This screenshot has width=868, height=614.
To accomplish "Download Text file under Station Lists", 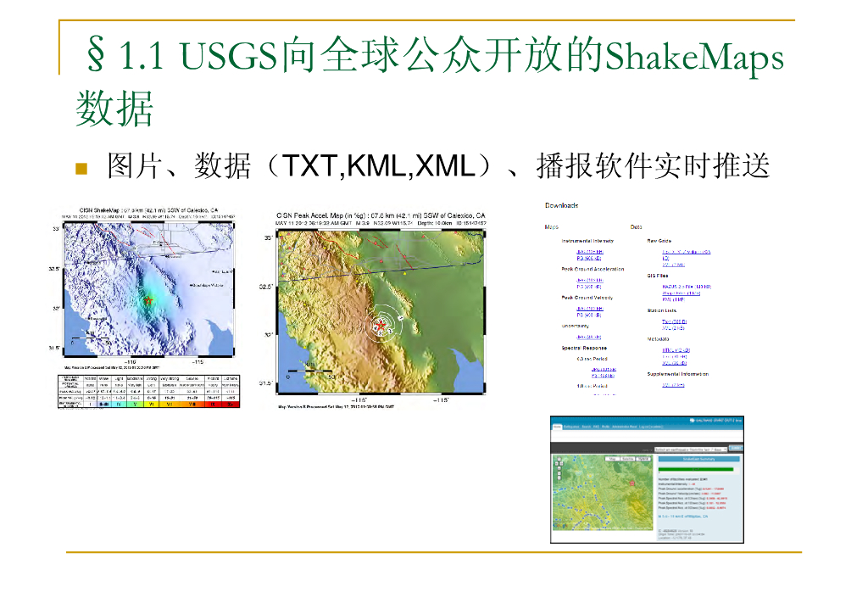I will (x=674, y=321).
